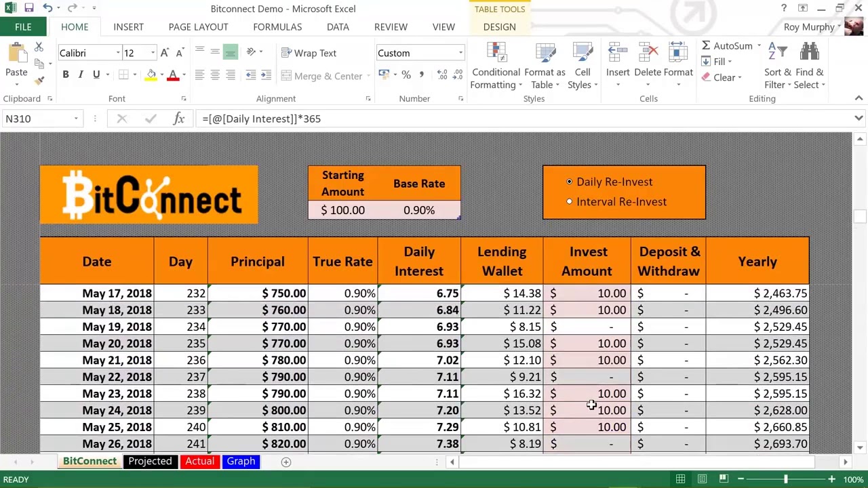The height and width of the screenshot is (488, 868).
Task: Toggle bold formatting
Action: (x=66, y=75)
